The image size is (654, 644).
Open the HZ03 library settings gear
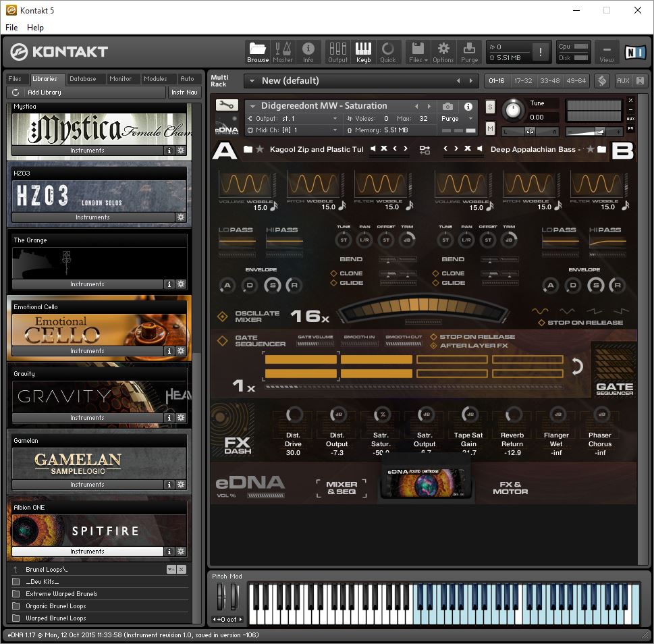pyautogui.click(x=181, y=217)
